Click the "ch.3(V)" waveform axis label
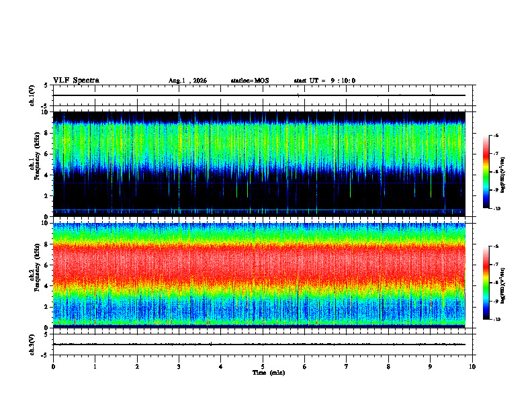Screen dimensions: 532x411 [32, 345]
